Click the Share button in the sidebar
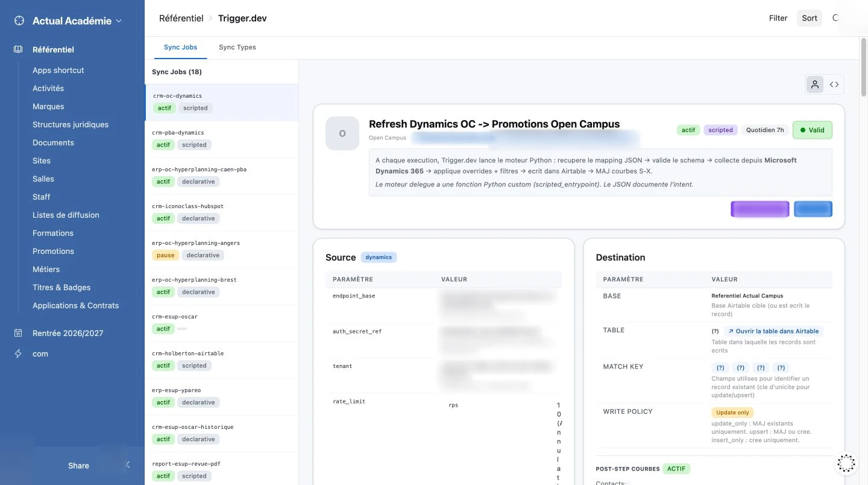 [78, 466]
